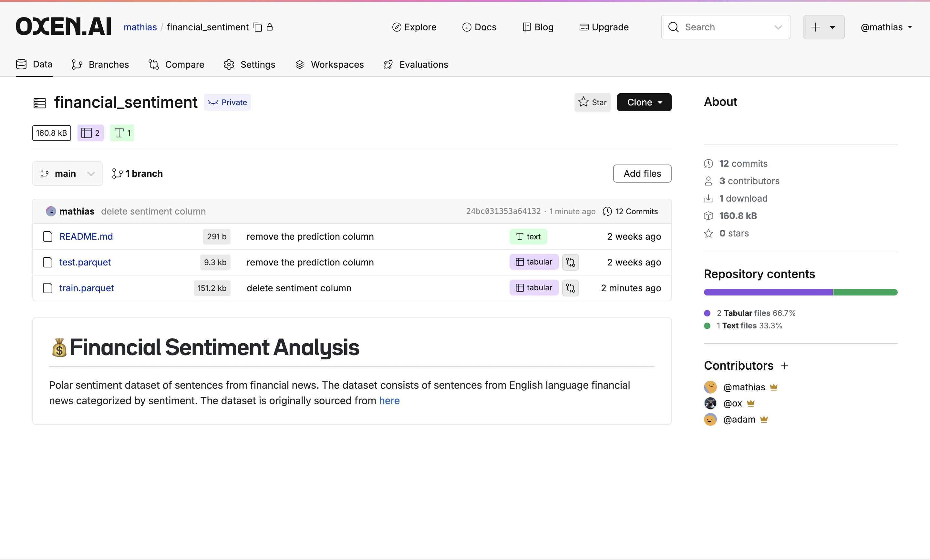The height and width of the screenshot is (560, 930).
Task: Select the checkbox for train.parquet
Action: [x=47, y=288]
